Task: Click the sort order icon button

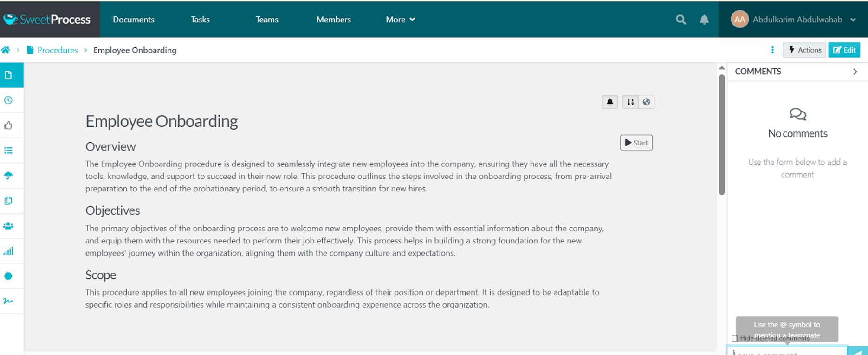Action: (x=630, y=102)
